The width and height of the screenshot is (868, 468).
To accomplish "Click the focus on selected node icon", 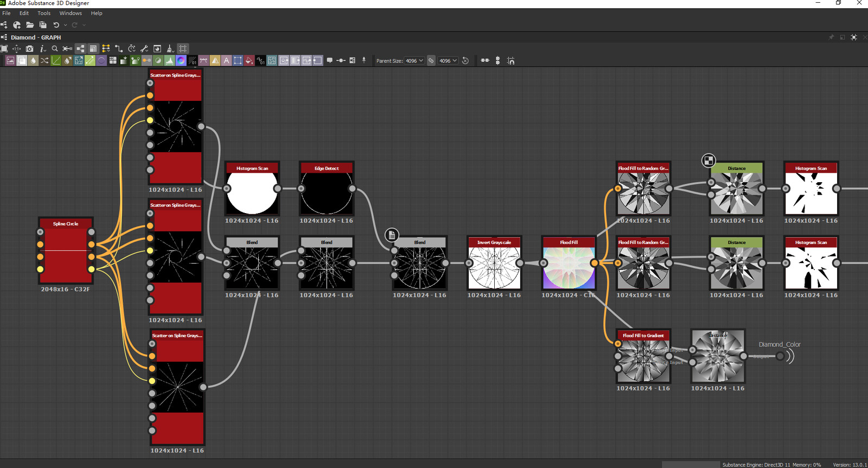I will (x=67, y=49).
